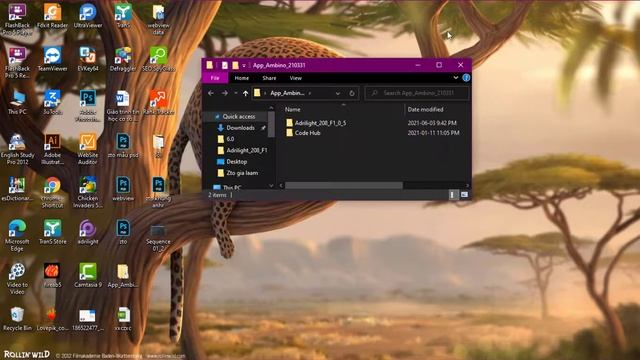
Task: Launch Camtasia 9 from the desktop
Action: pyautogui.click(x=88, y=276)
